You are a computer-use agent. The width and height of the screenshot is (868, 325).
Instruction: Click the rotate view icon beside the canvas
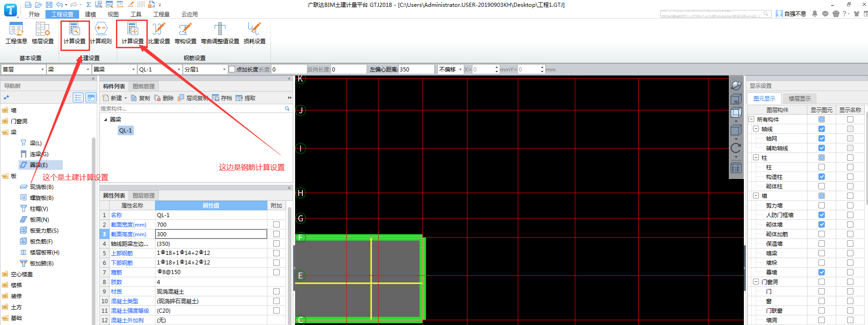(736, 148)
